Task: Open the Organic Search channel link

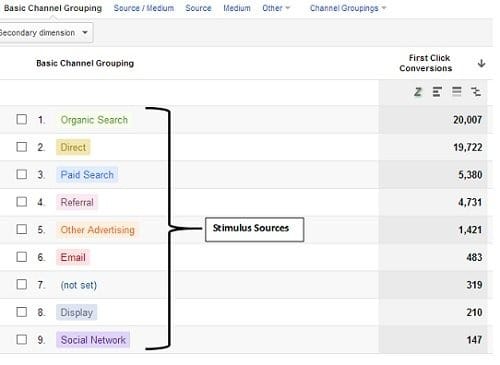Action: pos(94,120)
